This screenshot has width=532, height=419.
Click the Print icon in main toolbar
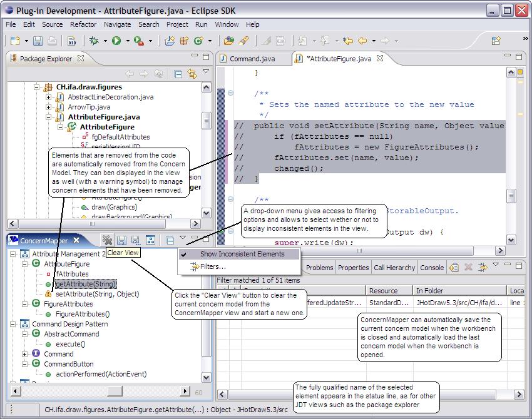[52, 41]
